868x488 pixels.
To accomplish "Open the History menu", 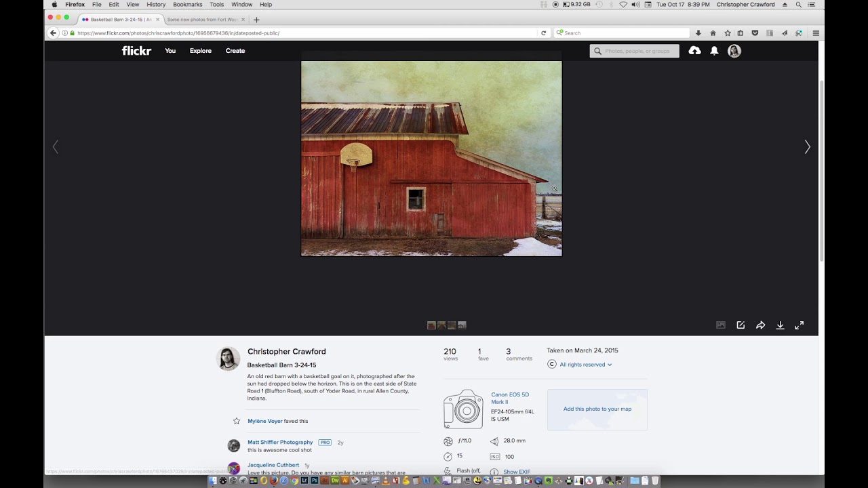I will coord(156,4).
